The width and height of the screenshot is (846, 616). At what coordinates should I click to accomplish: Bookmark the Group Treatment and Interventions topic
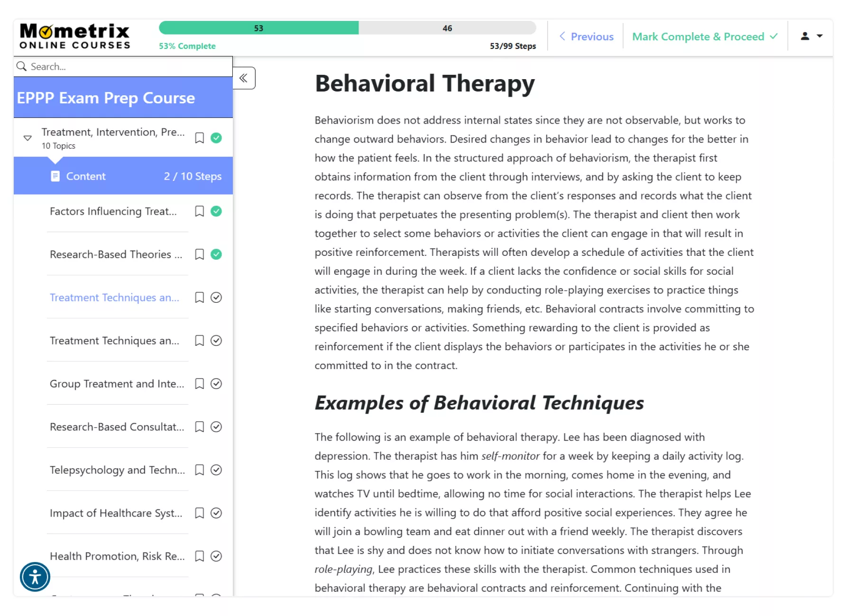pyautogui.click(x=200, y=384)
